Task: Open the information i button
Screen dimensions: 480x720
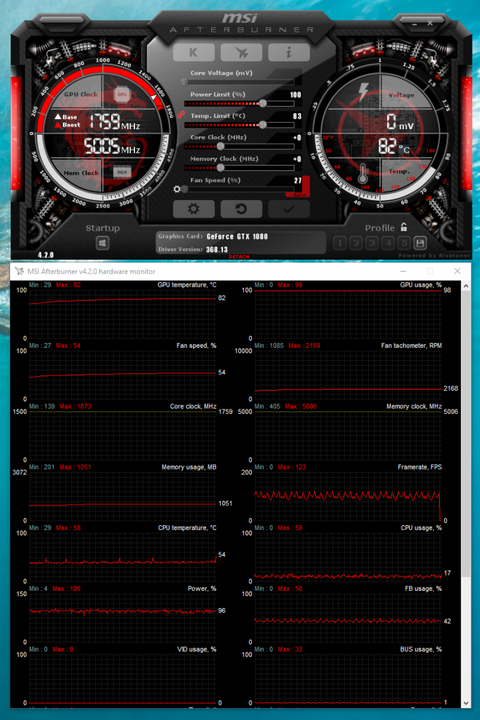Action: [288, 52]
